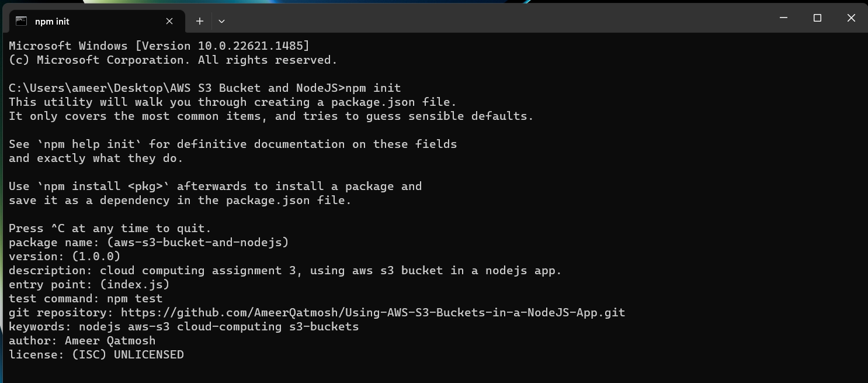Image resolution: width=868 pixels, height=383 pixels.
Task: Click the 'Use `npm install <pkg>`' line
Action: tap(215, 186)
